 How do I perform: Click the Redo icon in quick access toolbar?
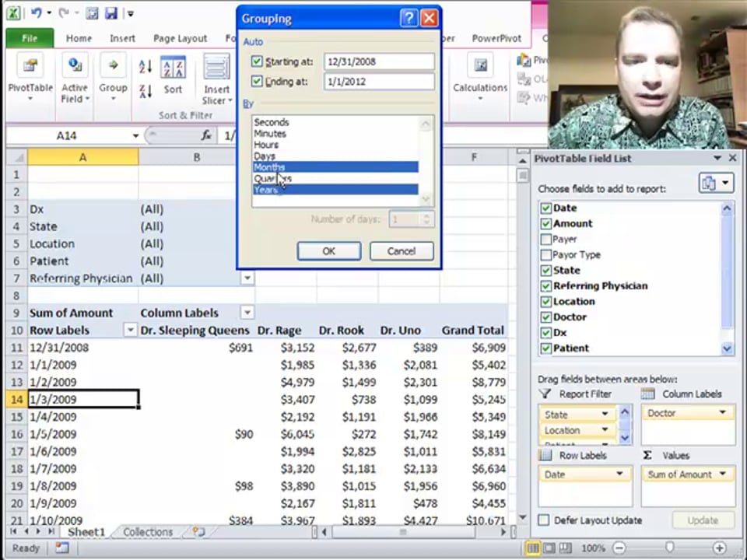[x=63, y=13]
